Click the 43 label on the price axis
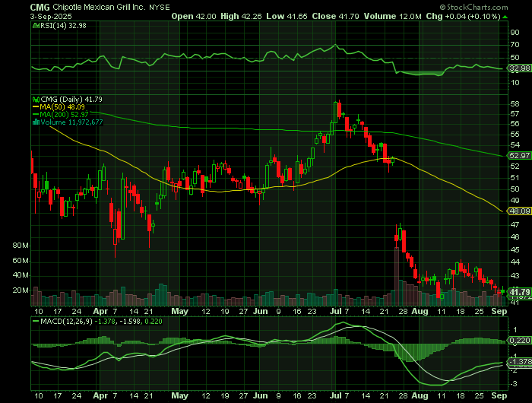The height and width of the screenshot is (403, 532). pyautogui.click(x=515, y=275)
